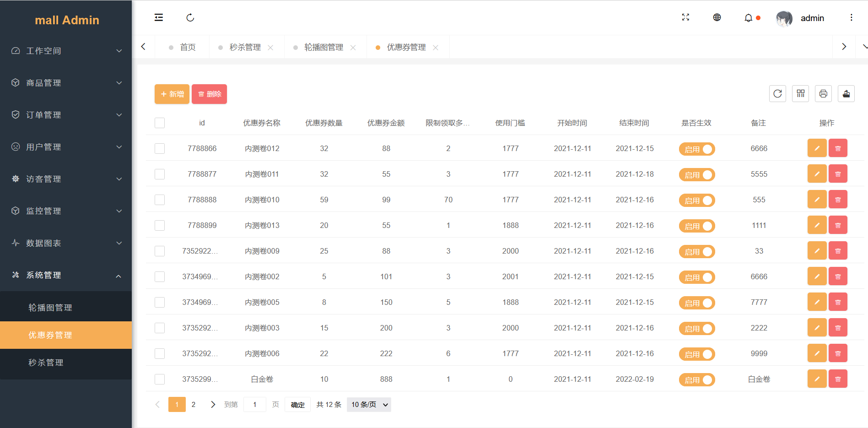Check the row for 内测卷010

tap(160, 200)
